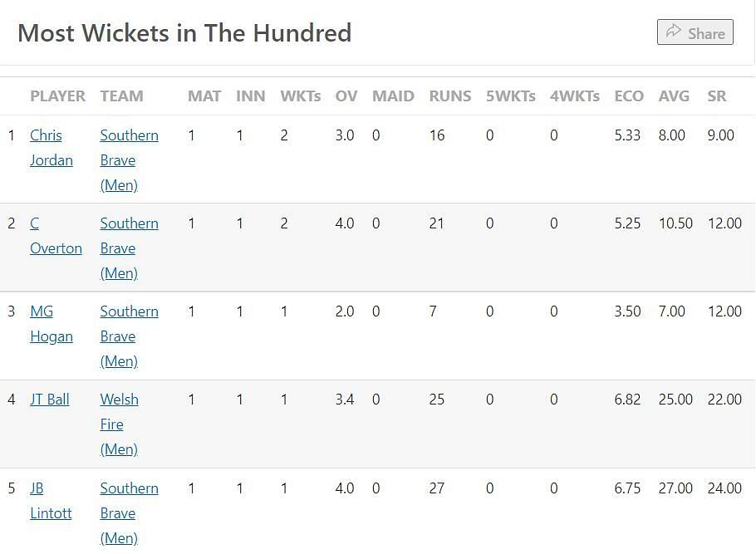Click the Share arrow icon
The width and height of the screenshot is (756, 554).
point(674,32)
